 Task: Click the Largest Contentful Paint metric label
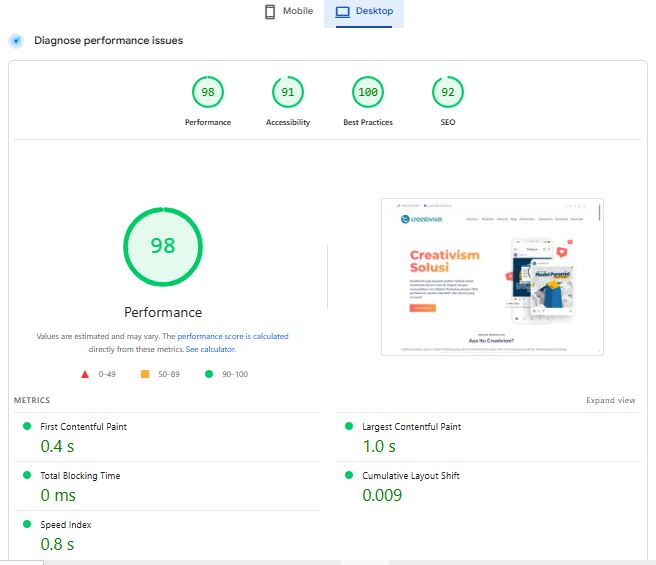412,426
